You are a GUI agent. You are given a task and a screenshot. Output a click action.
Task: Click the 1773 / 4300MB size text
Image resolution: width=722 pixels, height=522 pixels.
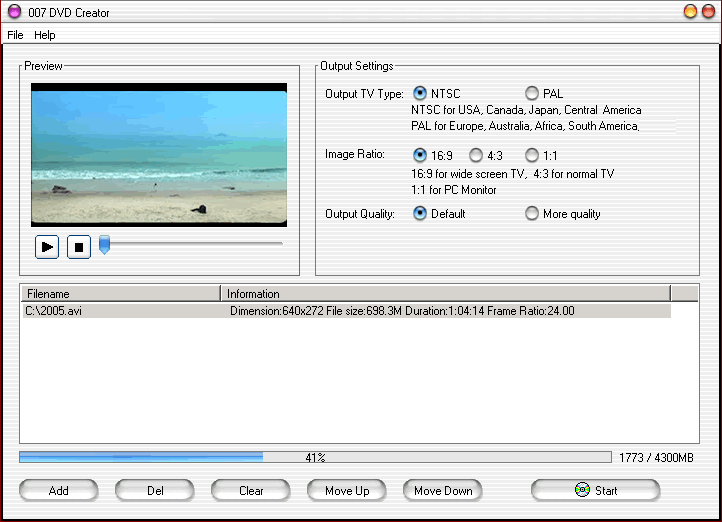pos(656,458)
